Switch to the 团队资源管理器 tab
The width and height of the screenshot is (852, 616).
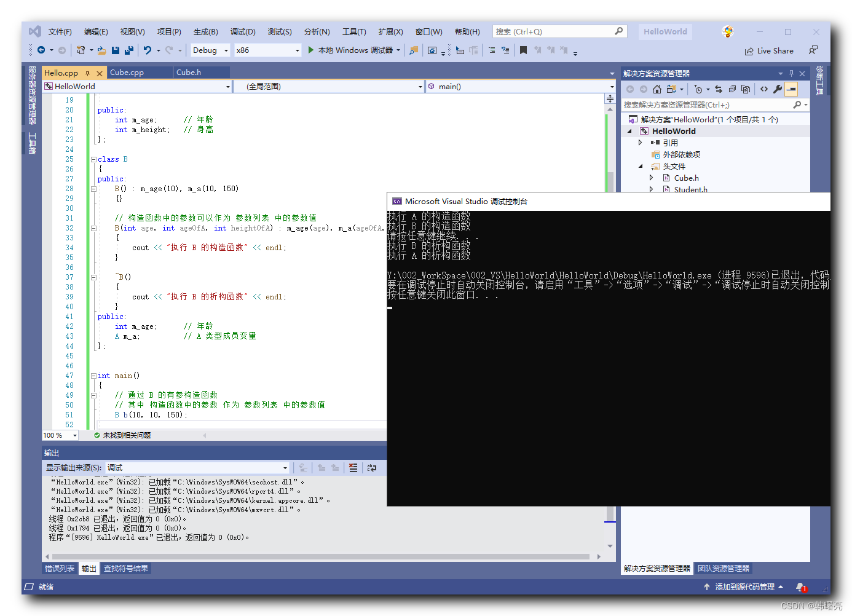point(724,569)
